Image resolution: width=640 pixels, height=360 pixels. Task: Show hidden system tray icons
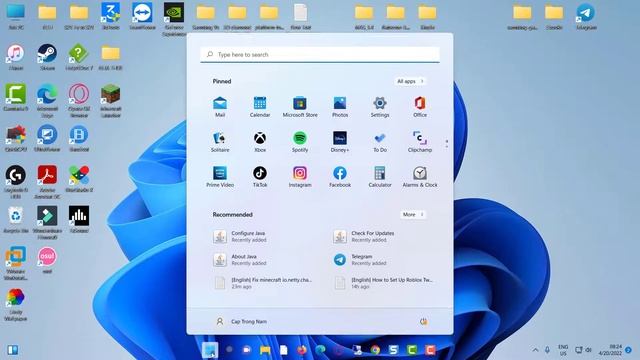535,350
